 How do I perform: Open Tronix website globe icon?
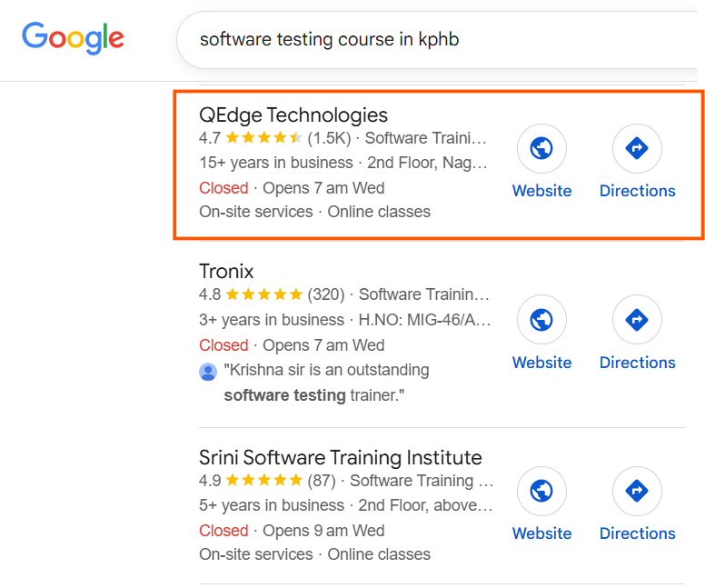coord(541,320)
